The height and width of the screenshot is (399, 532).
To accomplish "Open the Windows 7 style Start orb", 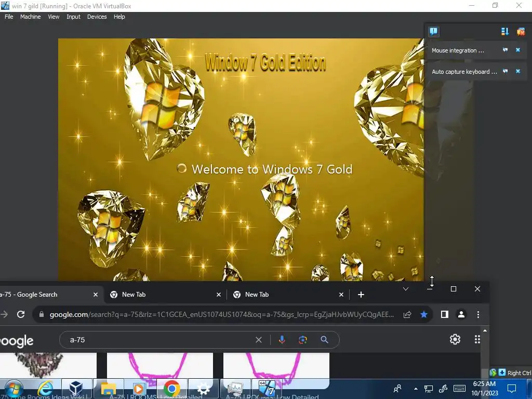I will pos(14,389).
